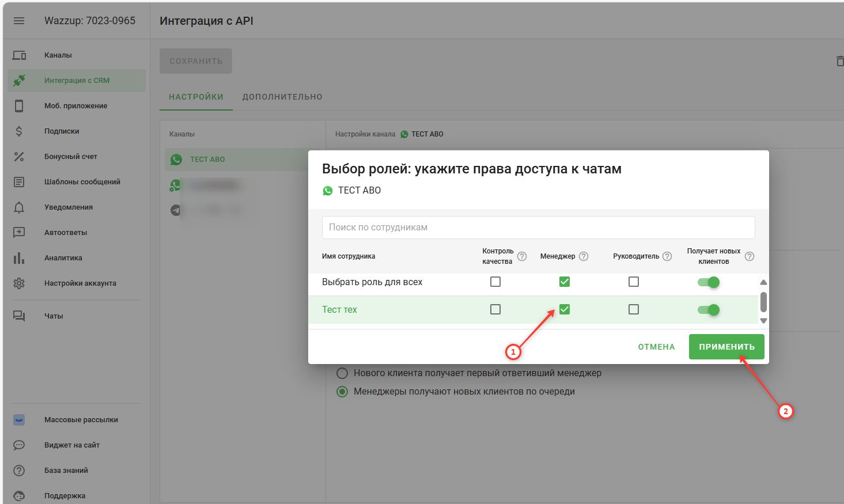844x504 pixels.
Task: Check Контроль качества for Тест тех
Action: [495, 309]
